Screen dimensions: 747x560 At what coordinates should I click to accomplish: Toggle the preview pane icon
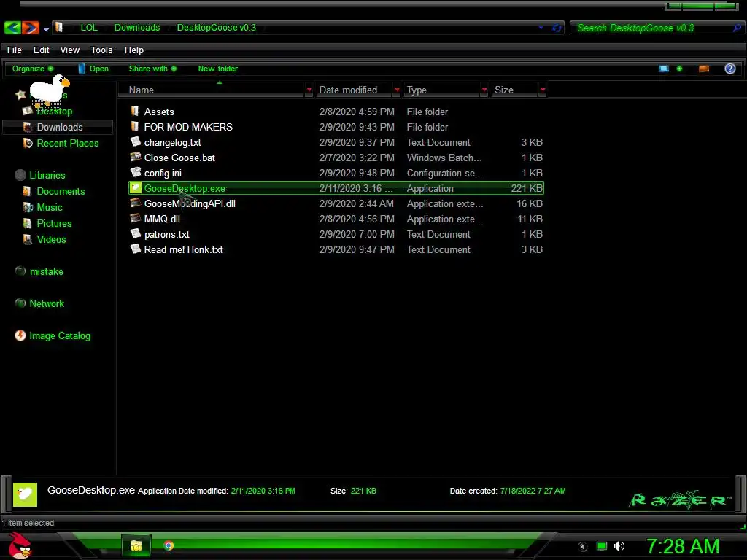pos(704,69)
